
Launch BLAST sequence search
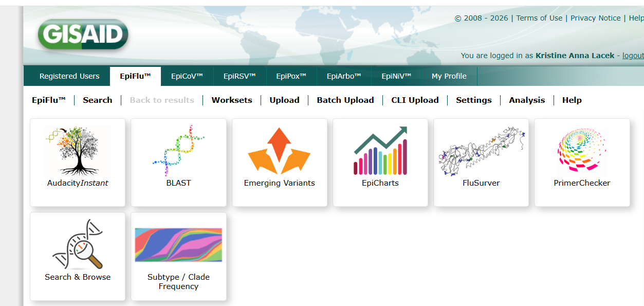(x=178, y=163)
